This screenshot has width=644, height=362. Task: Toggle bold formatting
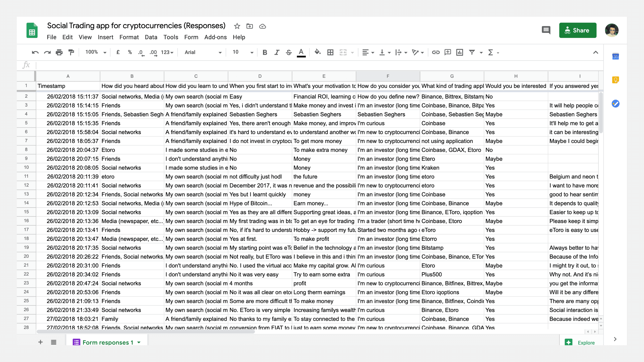[265, 52]
